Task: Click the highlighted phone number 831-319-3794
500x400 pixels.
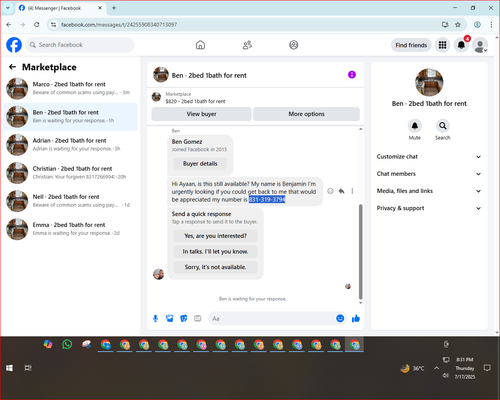Action: click(267, 199)
